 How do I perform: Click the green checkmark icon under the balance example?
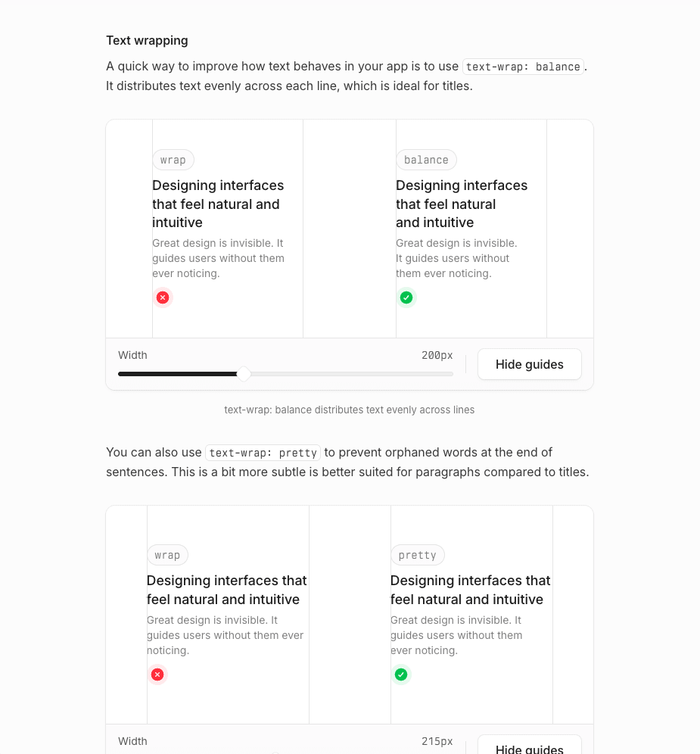[x=406, y=298]
